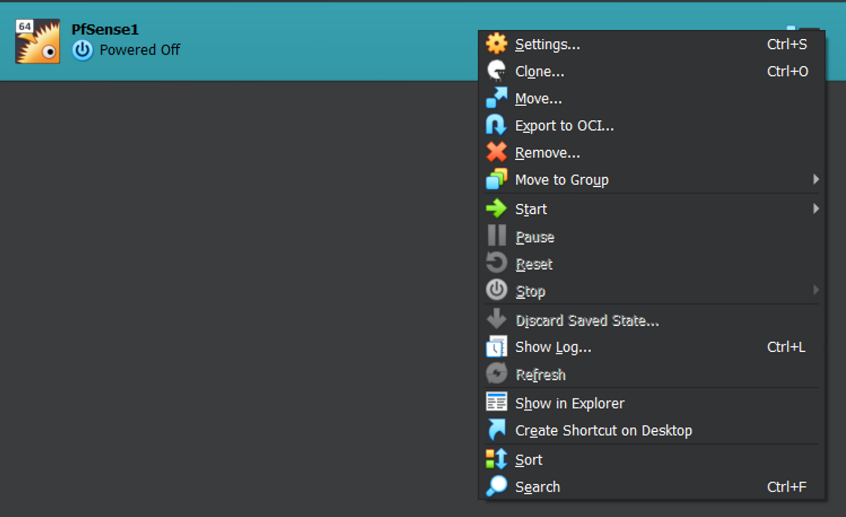The width and height of the screenshot is (846, 517).
Task: Select Create Shortcut on Desktop
Action: point(652,430)
